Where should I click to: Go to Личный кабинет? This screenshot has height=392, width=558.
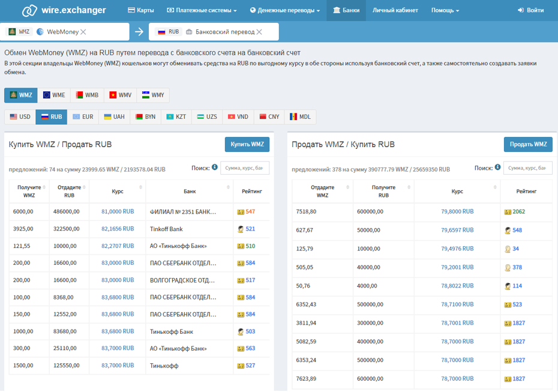(x=395, y=10)
